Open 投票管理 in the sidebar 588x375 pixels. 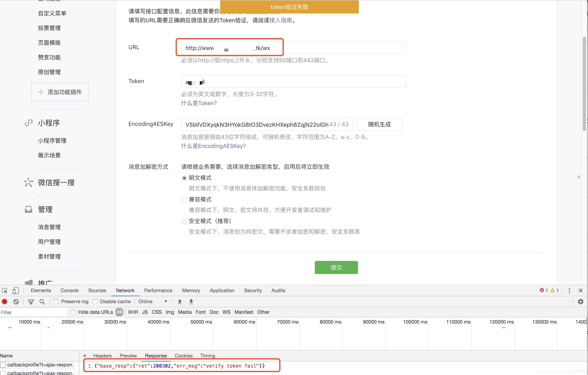click(49, 28)
